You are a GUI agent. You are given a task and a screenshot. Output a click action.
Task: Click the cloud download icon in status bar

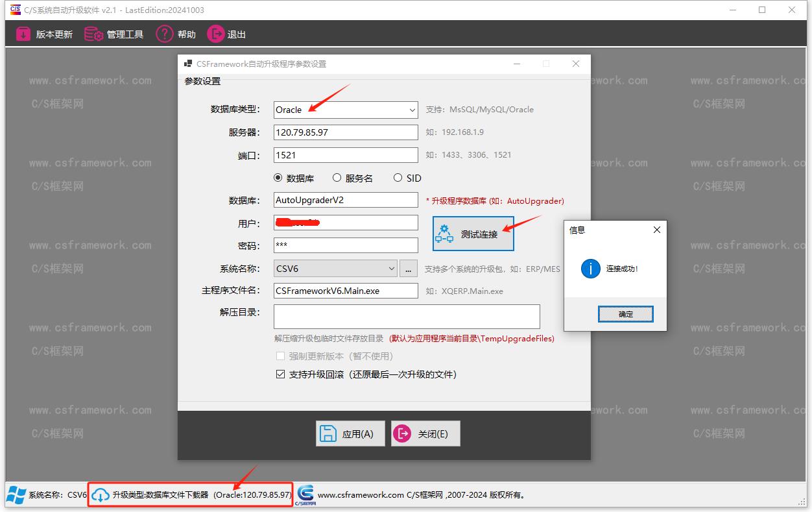100,495
